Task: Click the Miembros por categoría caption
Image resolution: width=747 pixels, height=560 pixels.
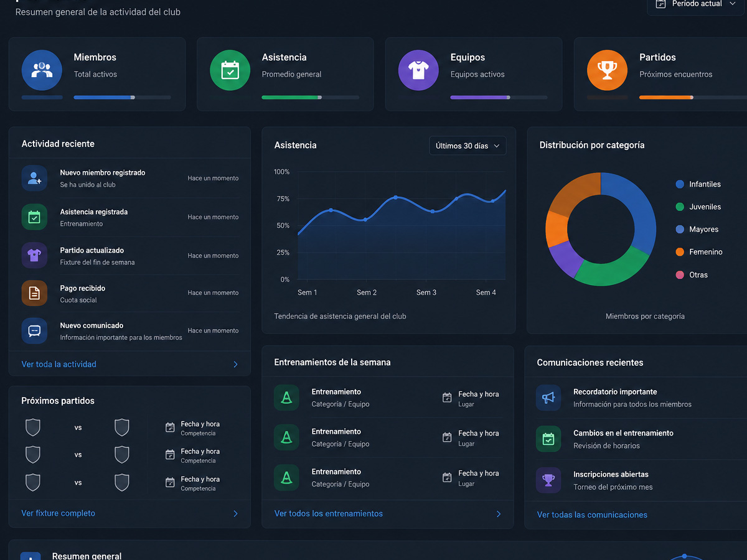Action: click(x=645, y=316)
